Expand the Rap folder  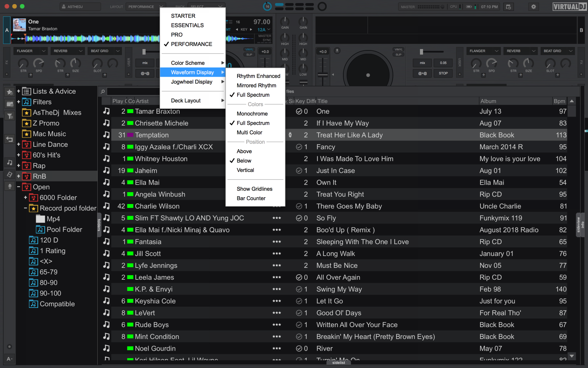click(x=18, y=166)
